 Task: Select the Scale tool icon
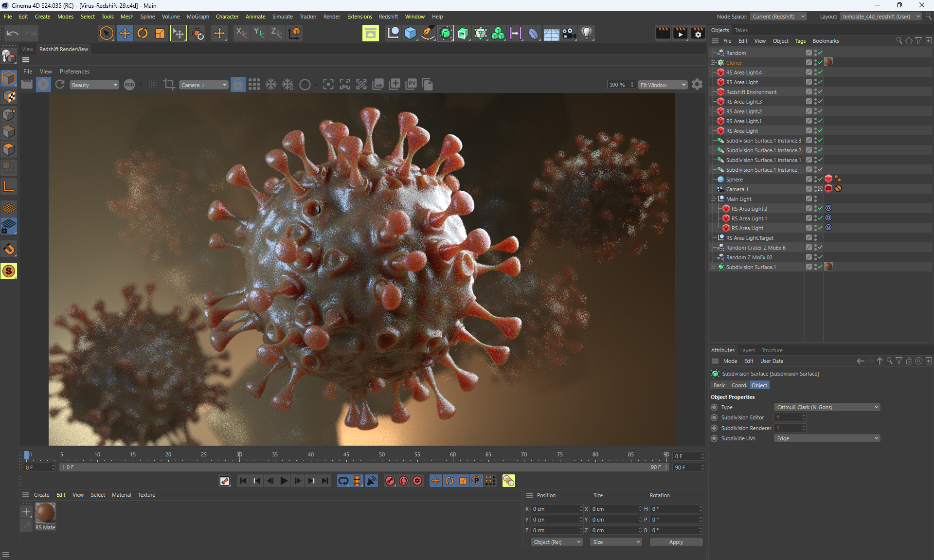coord(160,33)
